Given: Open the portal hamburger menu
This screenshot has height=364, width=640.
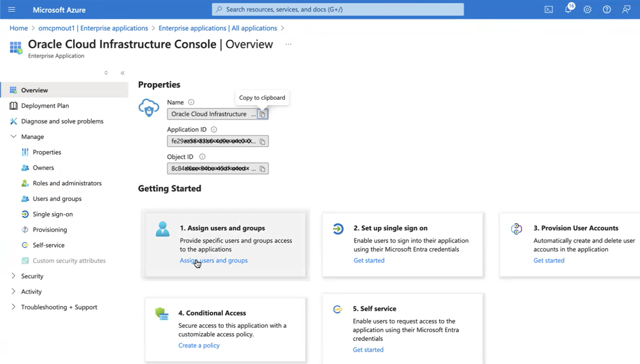Looking at the screenshot, I should click(x=12, y=9).
